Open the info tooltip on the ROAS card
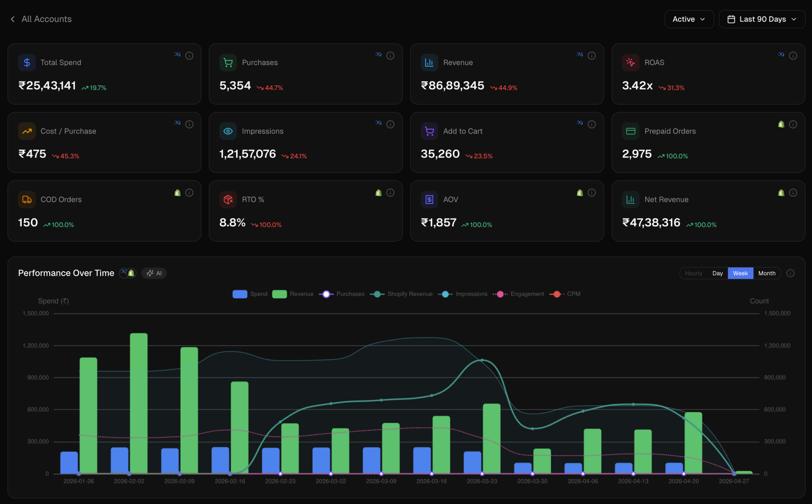This screenshot has width=812, height=504. coord(794,55)
